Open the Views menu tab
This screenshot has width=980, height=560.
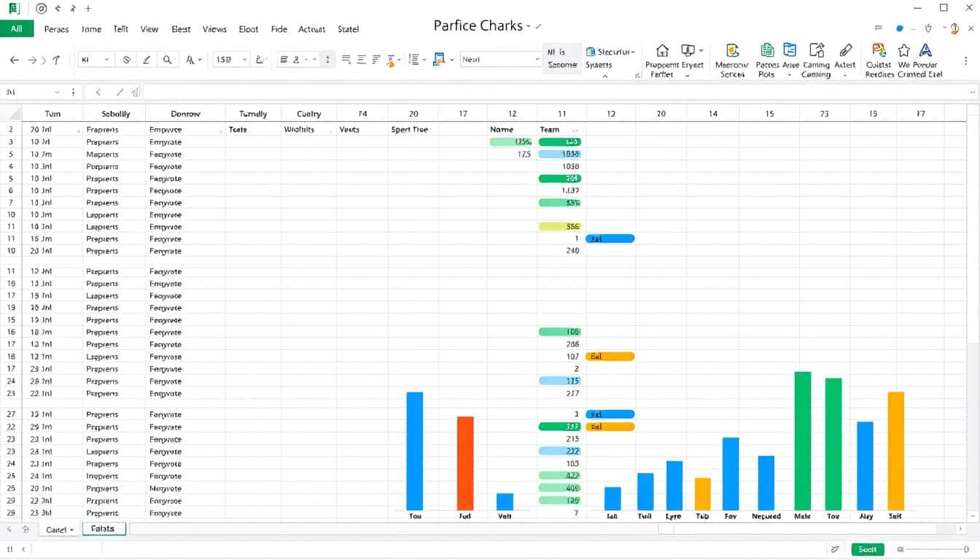[214, 29]
